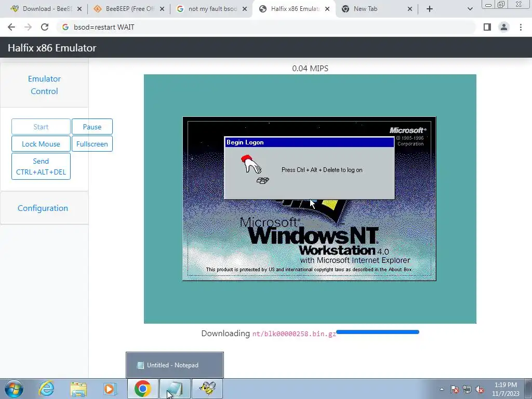This screenshot has height=399, width=532.
Task: Close the Halfix x86 Emulator tab
Action: tap(327, 9)
